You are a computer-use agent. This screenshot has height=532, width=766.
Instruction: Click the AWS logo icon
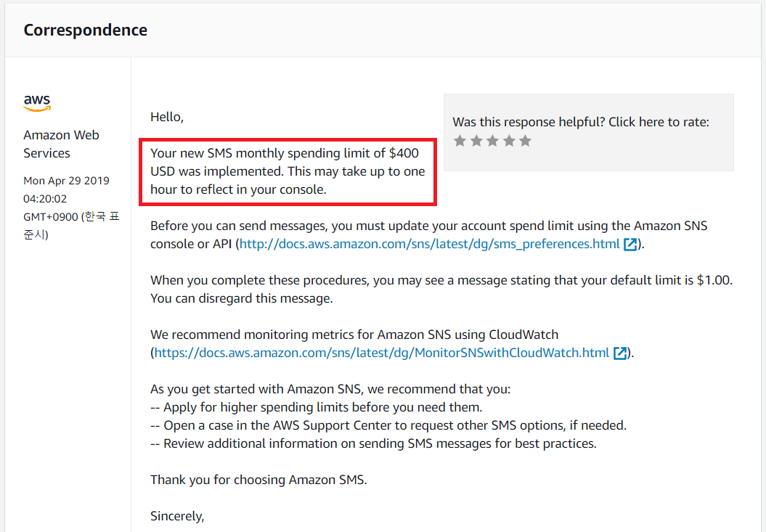click(37, 103)
